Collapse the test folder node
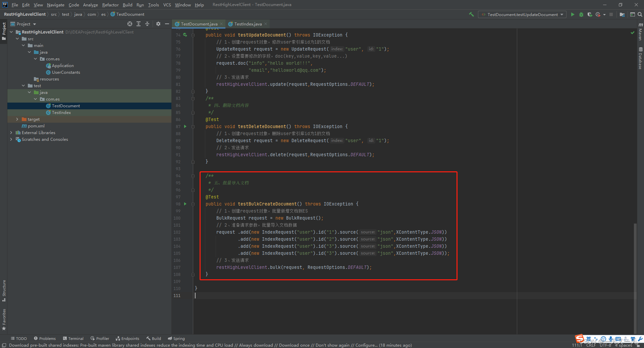The image size is (644, 348). click(23, 86)
